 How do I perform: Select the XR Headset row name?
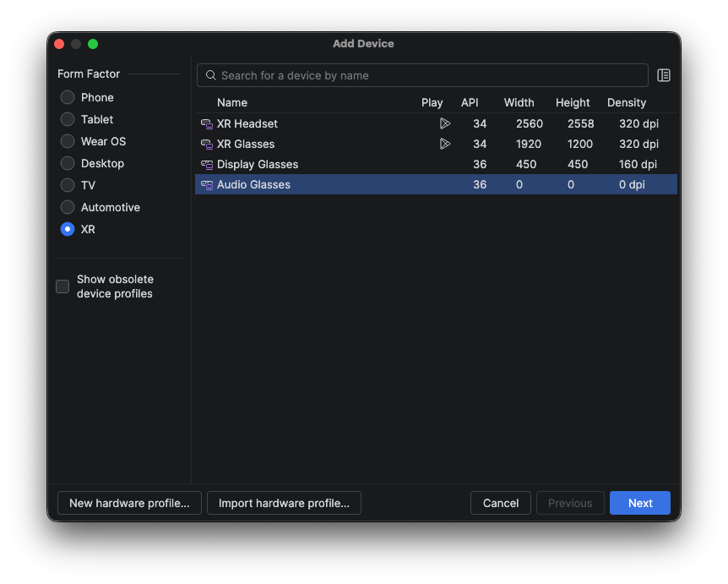pyautogui.click(x=247, y=124)
